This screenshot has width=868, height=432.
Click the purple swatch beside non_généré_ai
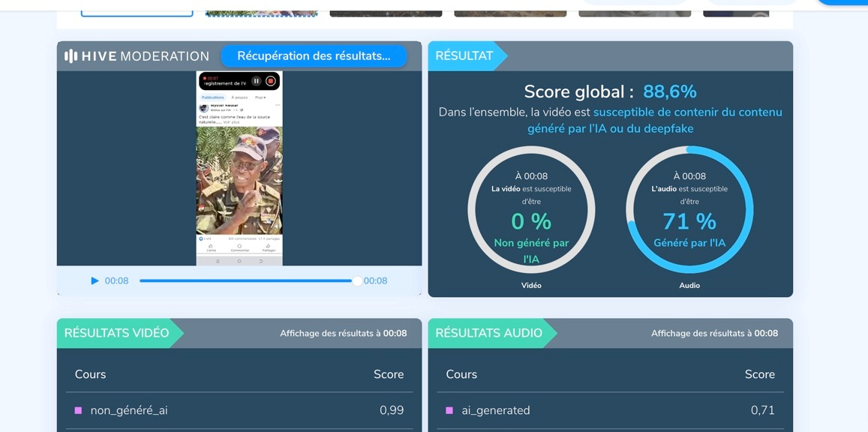[78, 410]
